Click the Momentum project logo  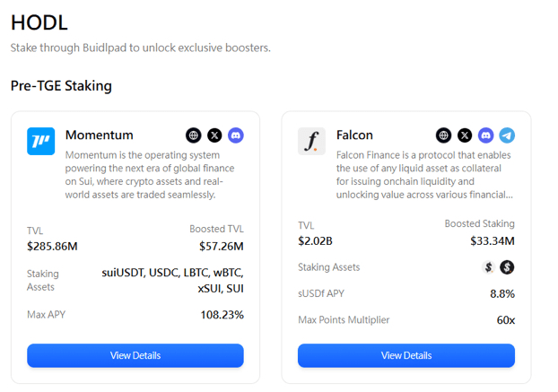tap(41, 141)
